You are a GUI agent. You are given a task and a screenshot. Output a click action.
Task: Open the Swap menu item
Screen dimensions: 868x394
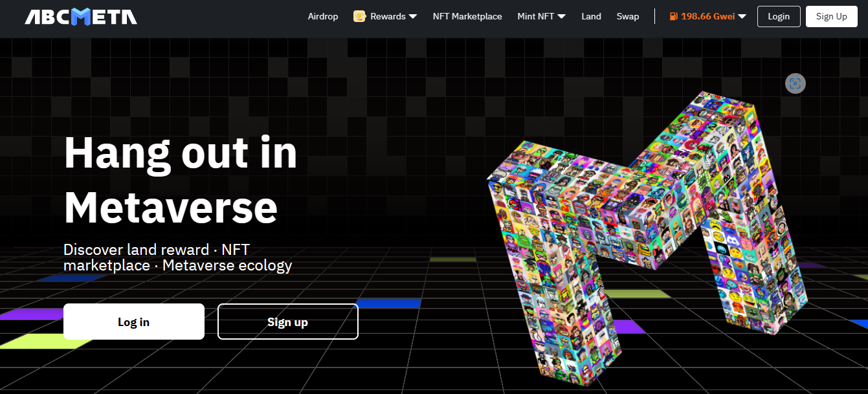coord(627,17)
